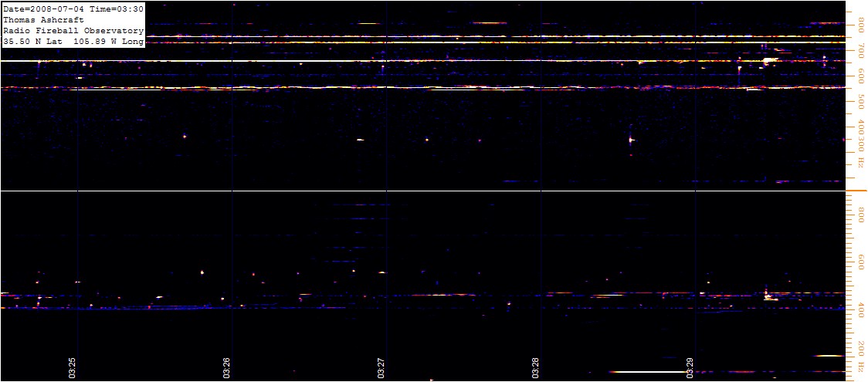The width and height of the screenshot is (868, 382).
Task: Select the 35.50 N Lat 105.89 W Long text
Action: coord(73,42)
